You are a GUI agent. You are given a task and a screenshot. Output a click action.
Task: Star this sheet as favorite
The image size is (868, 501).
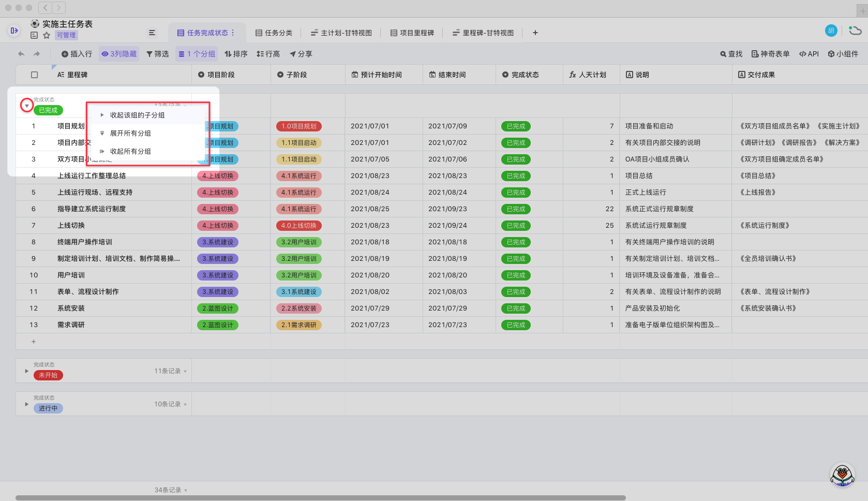click(x=47, y=35)
